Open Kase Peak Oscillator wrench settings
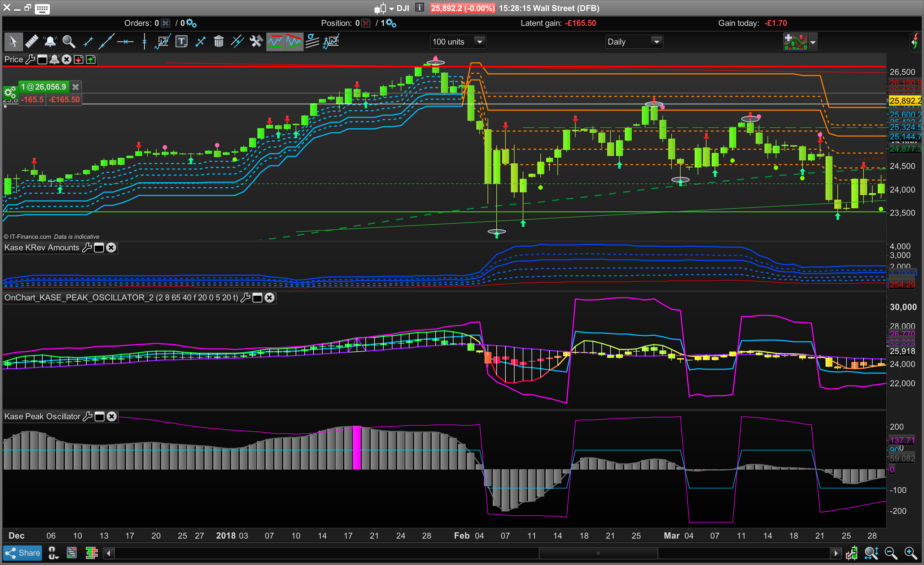 [87, 416]
